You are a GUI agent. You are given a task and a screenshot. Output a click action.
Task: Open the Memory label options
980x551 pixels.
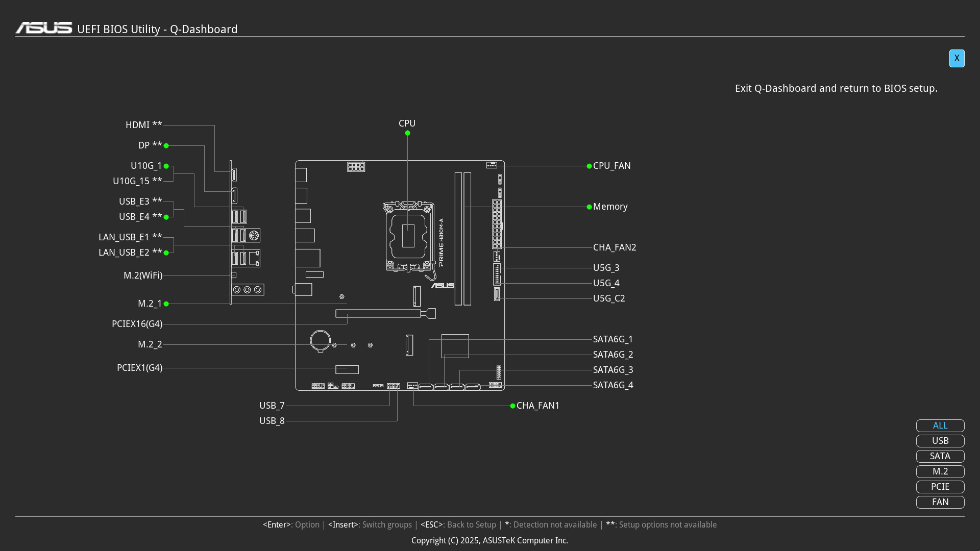click(x=610, y=207)
